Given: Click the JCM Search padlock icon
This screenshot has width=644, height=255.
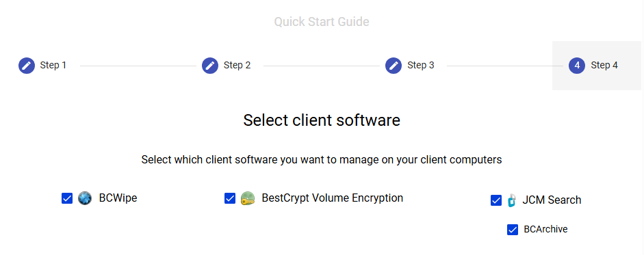Looking at the screenshot, I should point(511,200).
